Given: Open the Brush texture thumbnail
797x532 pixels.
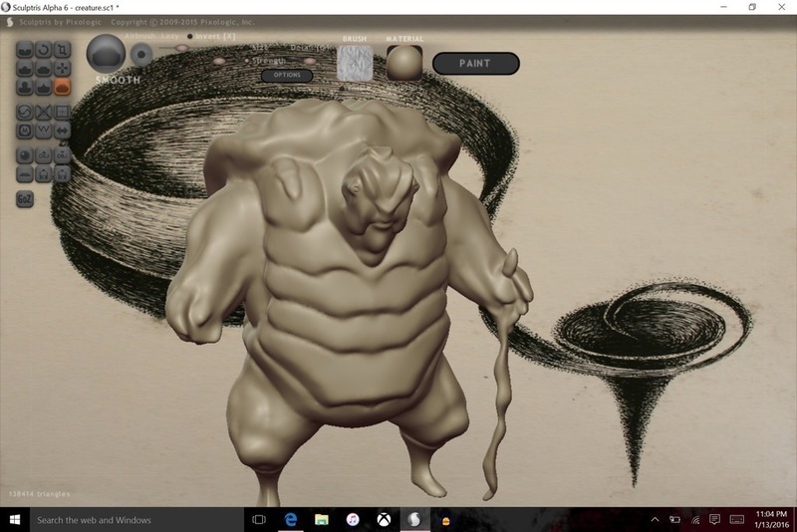Looking at the screenshot, I should click(355, 63).
